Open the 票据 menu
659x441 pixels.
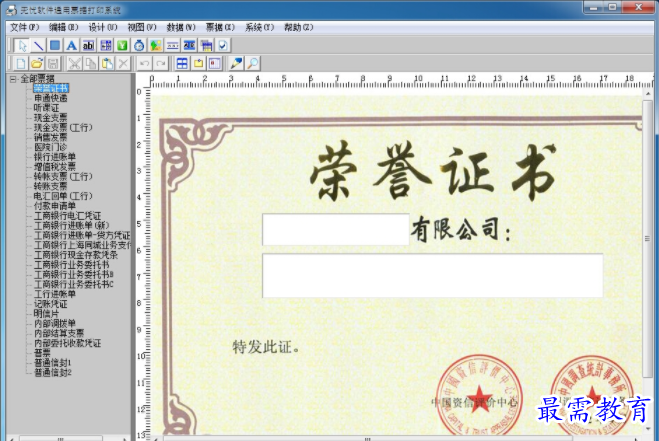[x=220, y=27]
